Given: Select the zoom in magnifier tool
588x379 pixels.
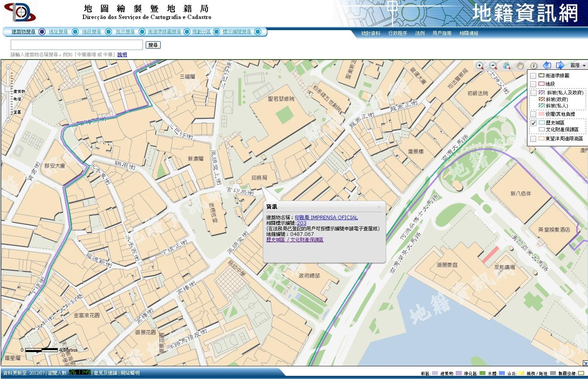Looking at the screenshot, I should coord(480,66).
